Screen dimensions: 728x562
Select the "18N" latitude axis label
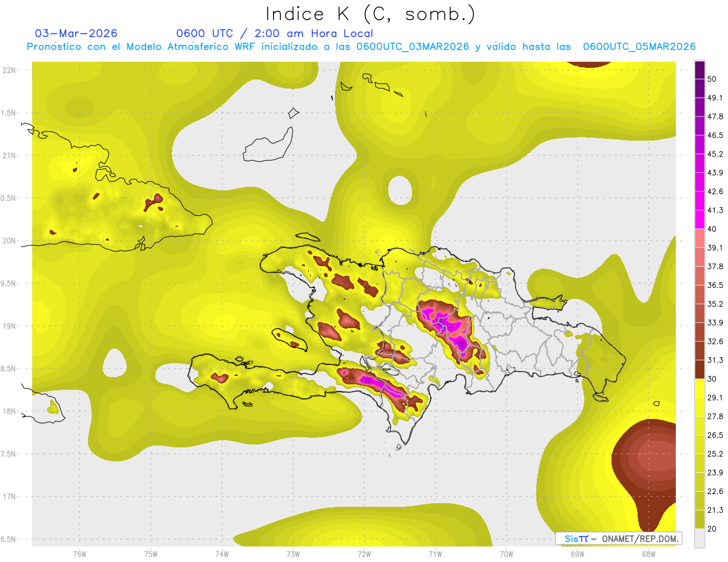8,412
